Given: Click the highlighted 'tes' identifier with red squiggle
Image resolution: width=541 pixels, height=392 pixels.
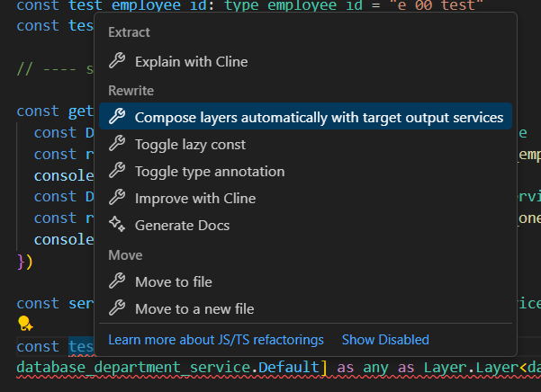Looking at the screenshot, I should pos(81,346).
